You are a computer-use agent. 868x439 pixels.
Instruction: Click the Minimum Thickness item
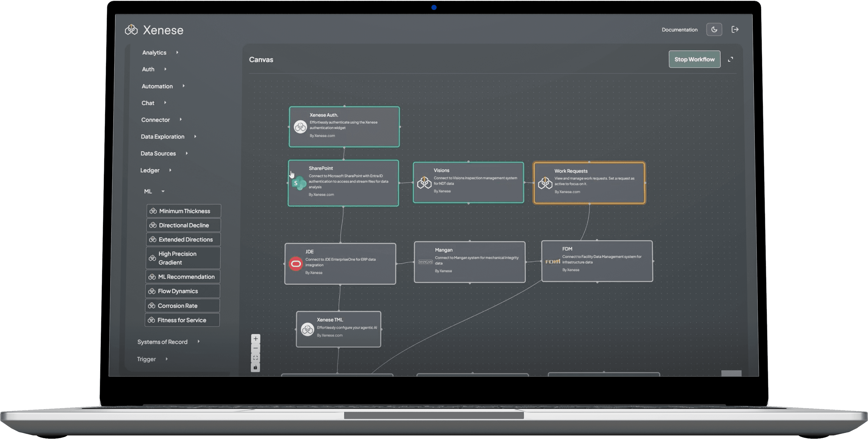pos(184,211)
